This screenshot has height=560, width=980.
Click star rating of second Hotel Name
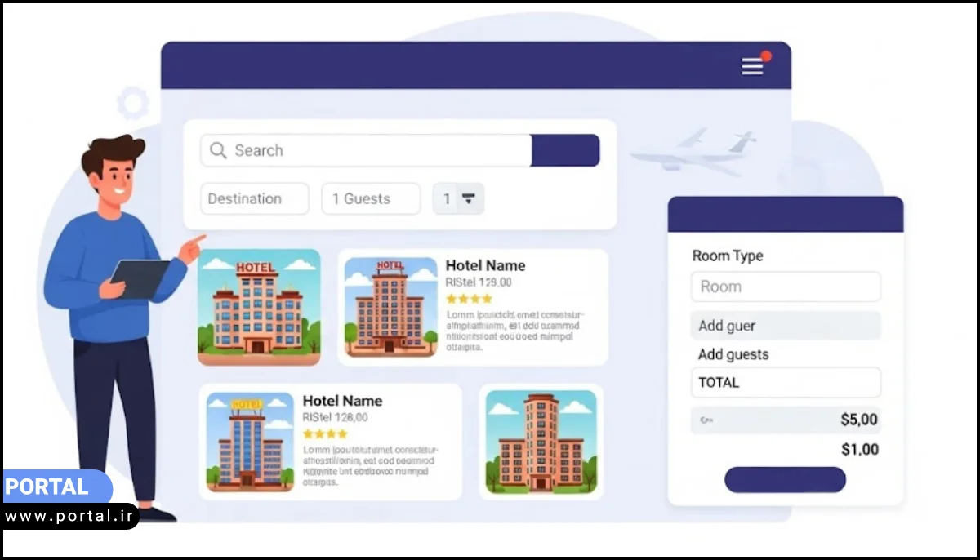pyautogui.click(x=325, y=434)
